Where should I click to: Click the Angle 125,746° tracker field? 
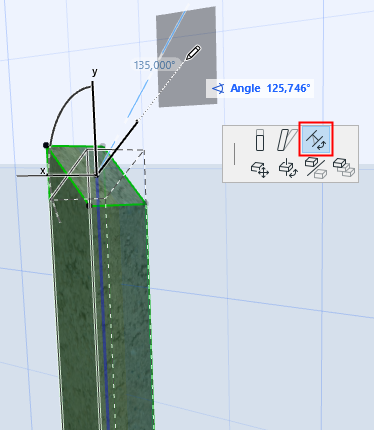[260, 88]
